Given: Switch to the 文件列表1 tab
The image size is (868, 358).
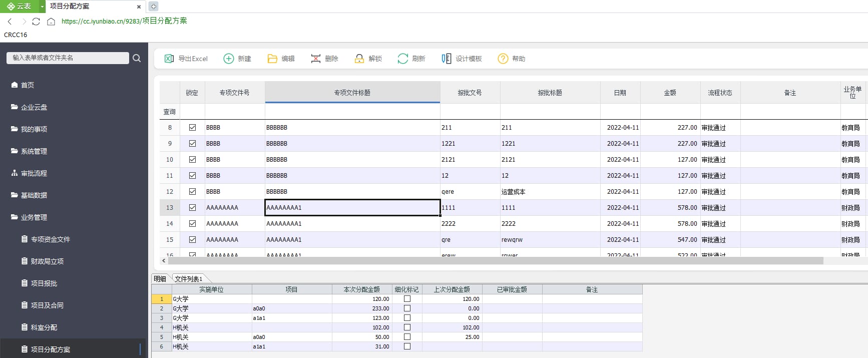Looking at the screenshot, I should (x=189, y=279).
